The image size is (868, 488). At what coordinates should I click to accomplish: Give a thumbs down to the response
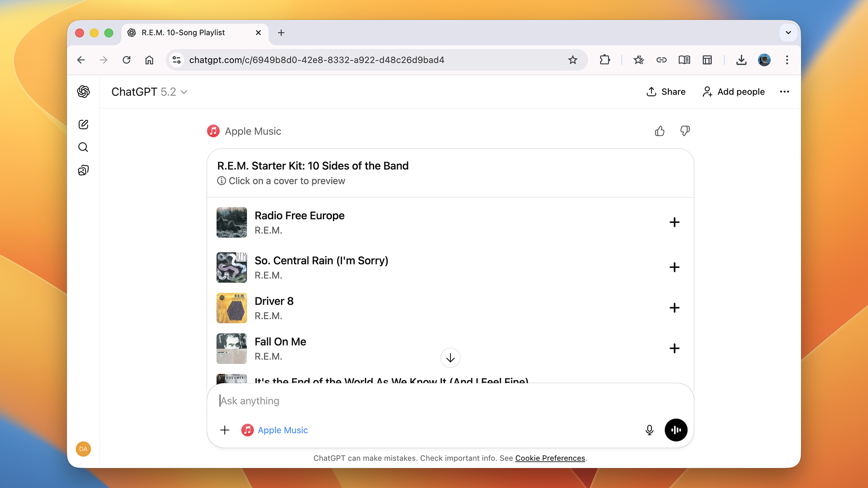coord(684,131)
